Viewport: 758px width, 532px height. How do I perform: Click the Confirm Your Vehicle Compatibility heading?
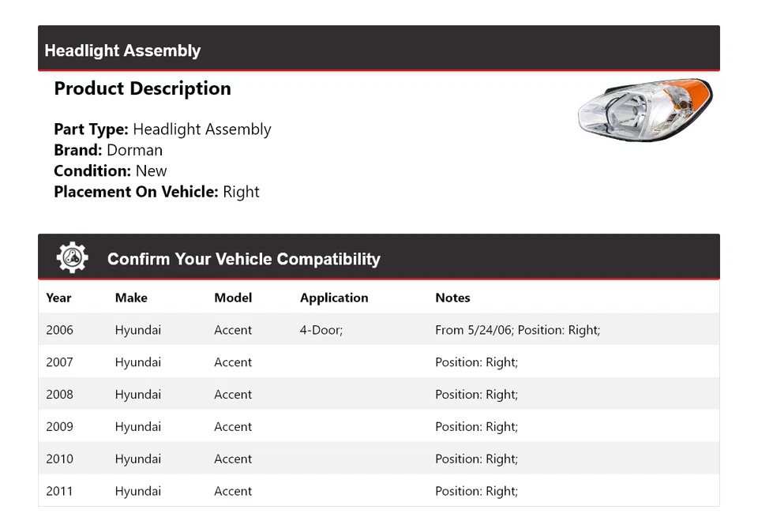click(x=243, y=259)
